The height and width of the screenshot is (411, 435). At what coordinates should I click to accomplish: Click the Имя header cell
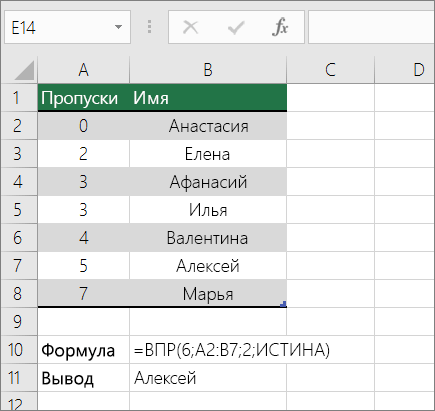(208, 98)
